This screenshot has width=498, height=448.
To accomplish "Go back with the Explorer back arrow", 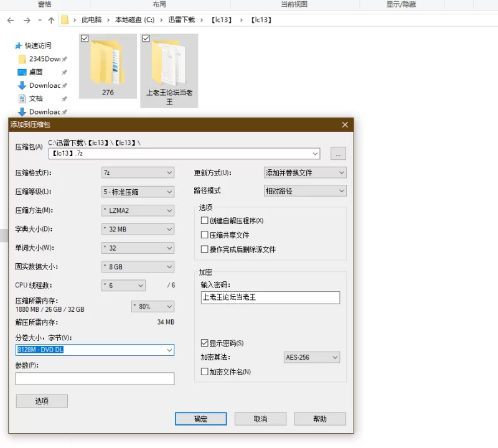I will click(11, 21).
